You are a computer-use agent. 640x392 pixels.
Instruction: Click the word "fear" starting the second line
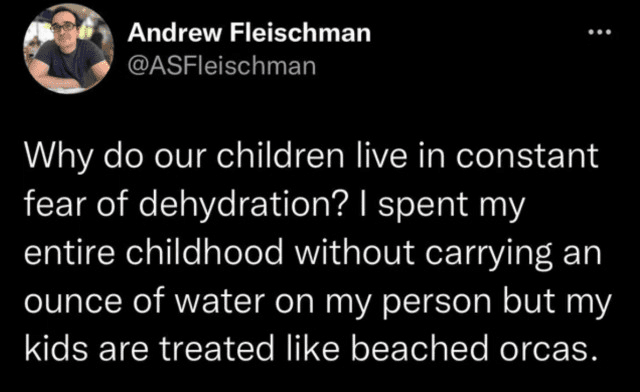coord(55,204)
